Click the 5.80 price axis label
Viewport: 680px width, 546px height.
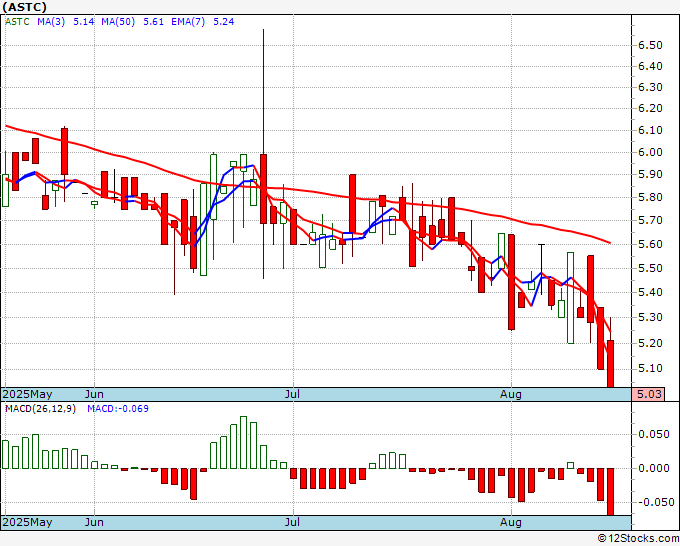(x=650, y=197)
